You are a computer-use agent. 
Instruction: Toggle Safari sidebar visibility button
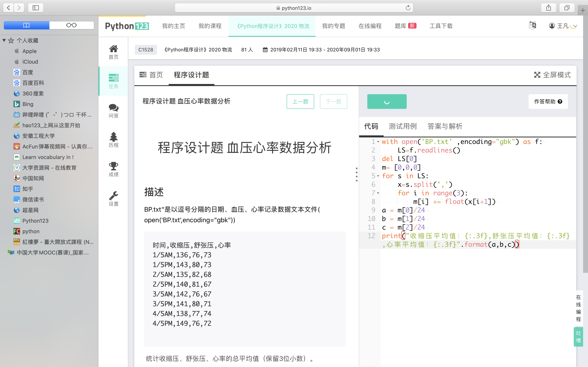[x=36, y=8]
